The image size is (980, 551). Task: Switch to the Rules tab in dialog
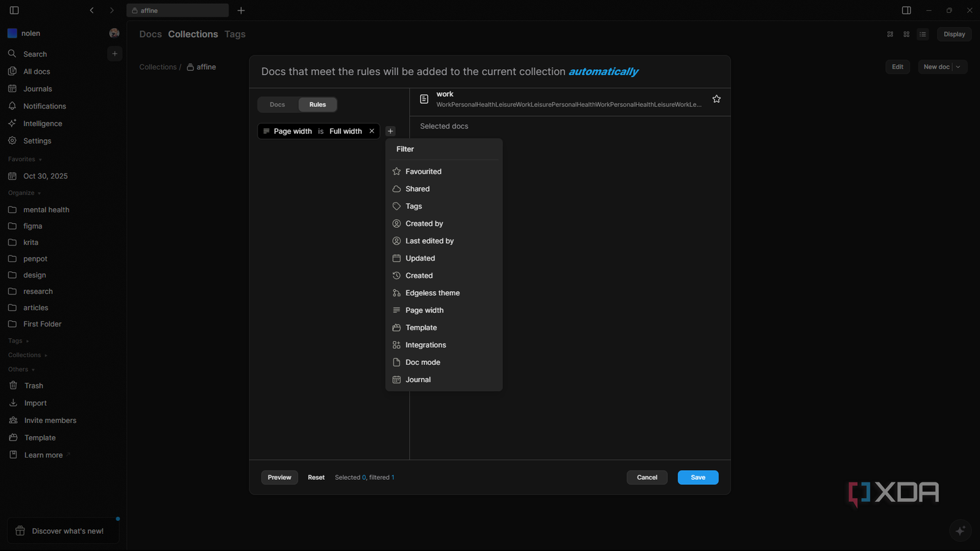[318, 104]
